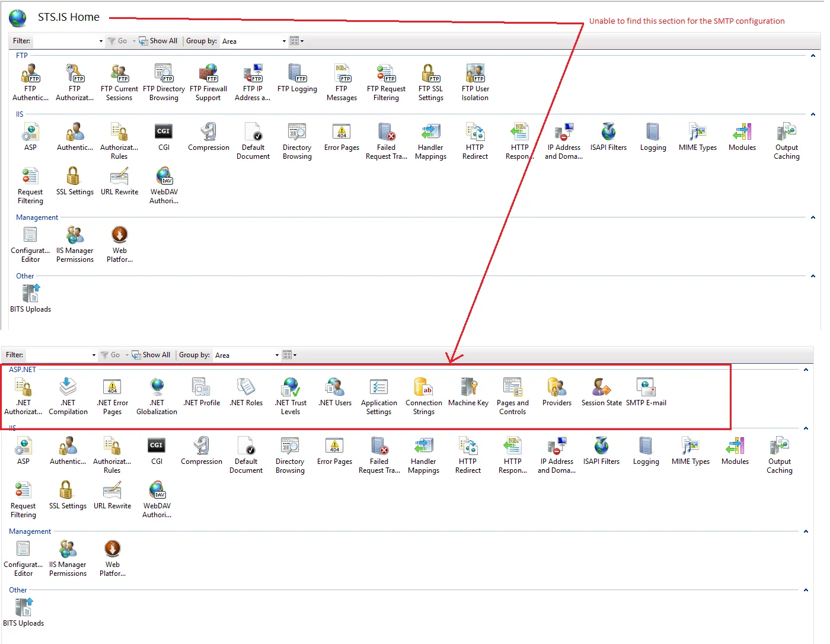Click Show All in the lower toolbar
Viewport: 830px width, 644px height.
[x=151, y=355]
